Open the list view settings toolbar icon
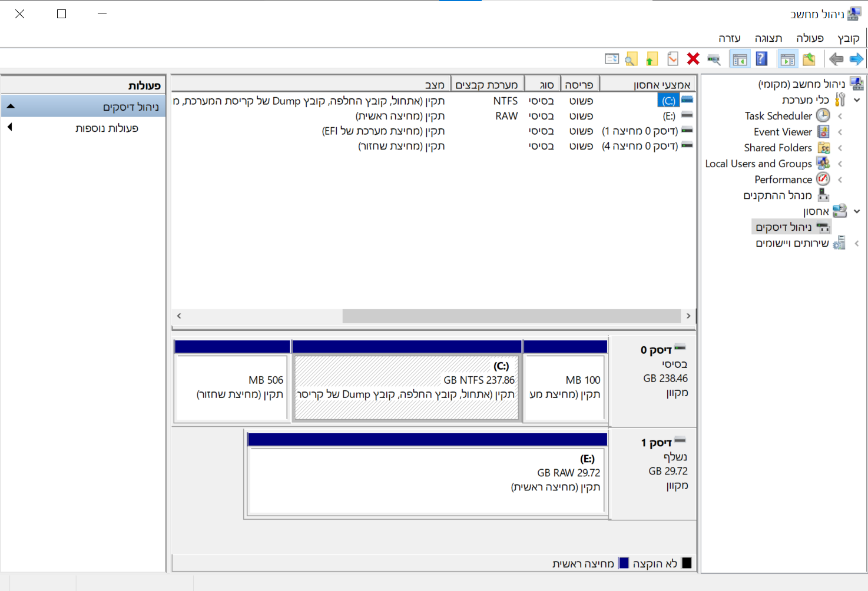The height and width of the screenshot is (591, 868). point(612,59)
